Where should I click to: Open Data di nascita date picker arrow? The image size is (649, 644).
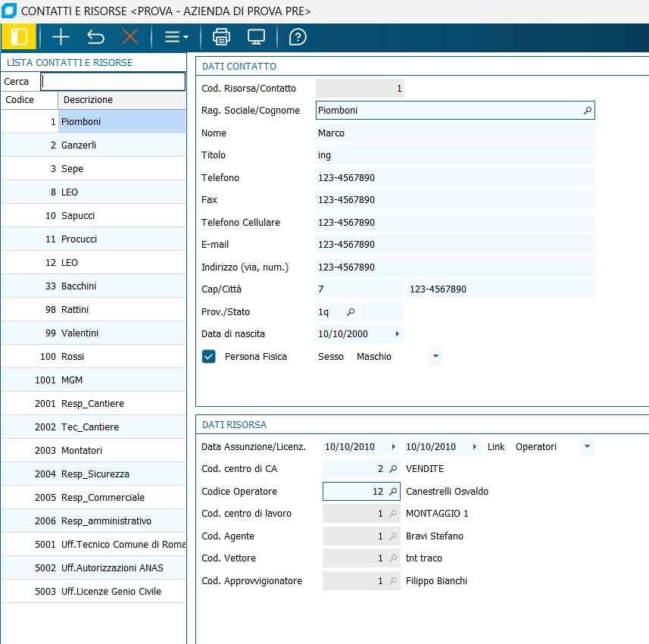397,334
